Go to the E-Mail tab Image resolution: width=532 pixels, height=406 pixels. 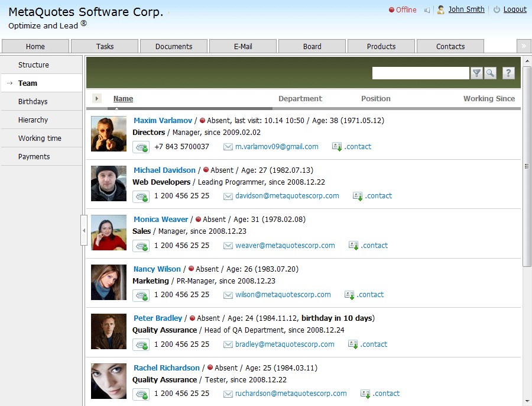click(x=243, y=46)
